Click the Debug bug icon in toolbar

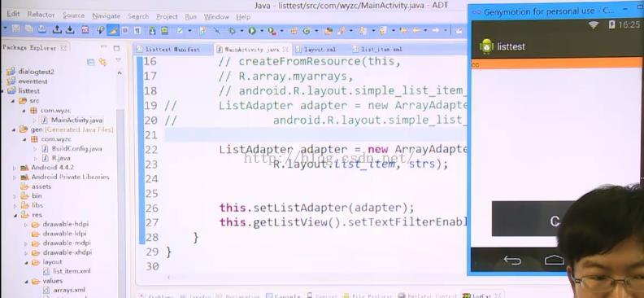coord(231,30)
